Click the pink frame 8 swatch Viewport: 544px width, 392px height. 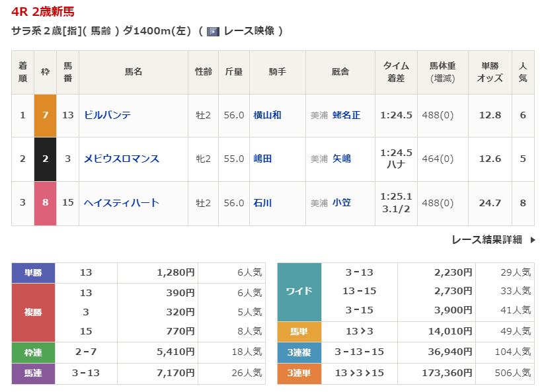(46, 203)
